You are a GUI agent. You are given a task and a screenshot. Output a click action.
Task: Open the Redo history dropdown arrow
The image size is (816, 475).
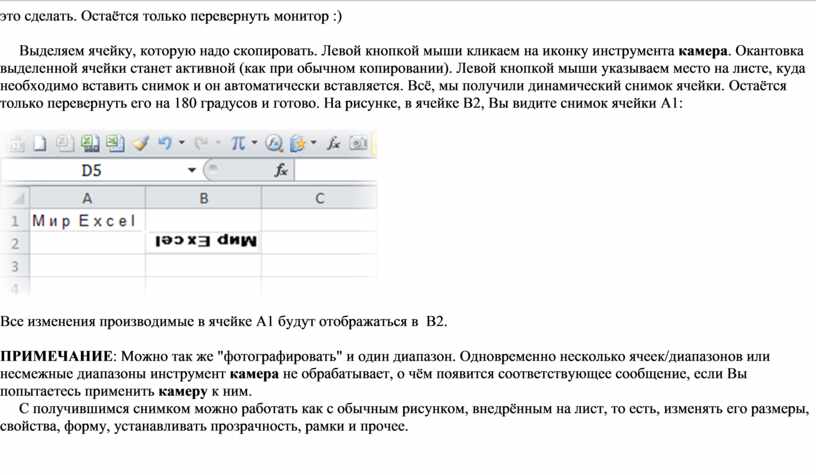pyautogui.click(x=218, y=142)
